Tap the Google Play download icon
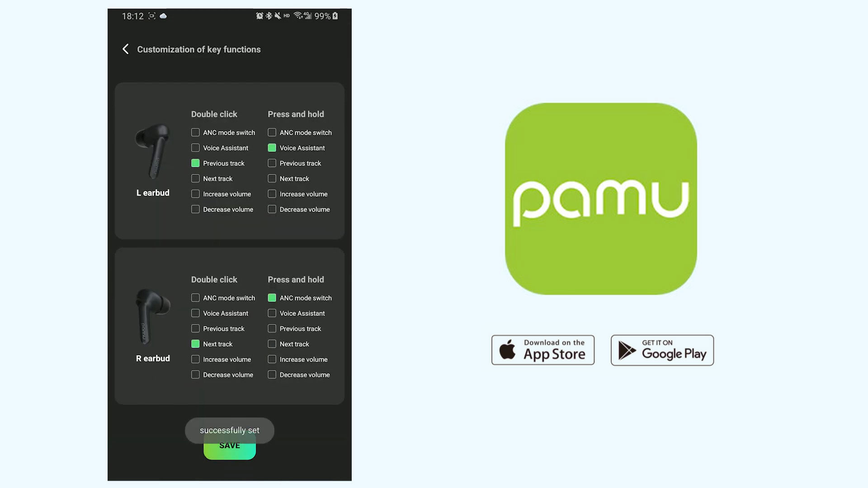 [662, 350]
